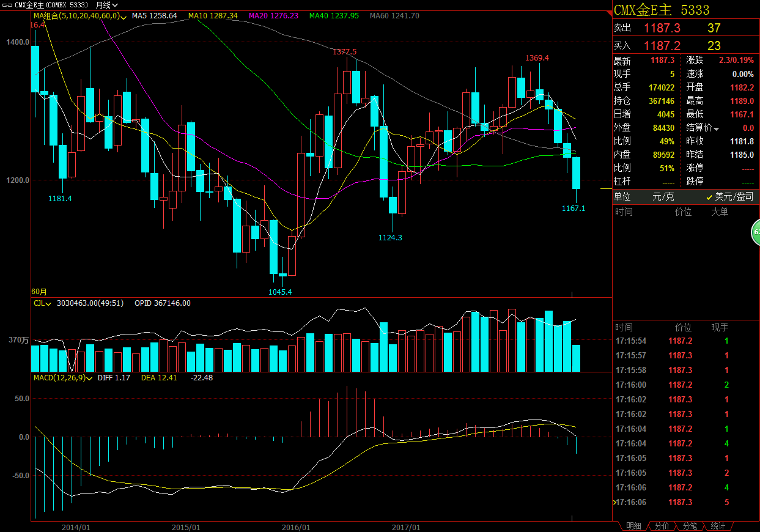
Task: Switch to the 明细 tab
Action: [x=633, y=526]
